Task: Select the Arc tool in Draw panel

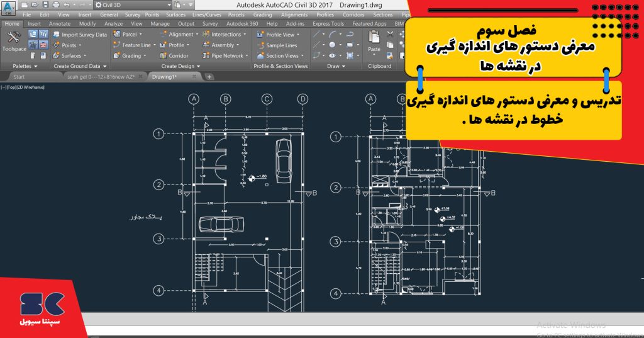Action: (332, 35)
